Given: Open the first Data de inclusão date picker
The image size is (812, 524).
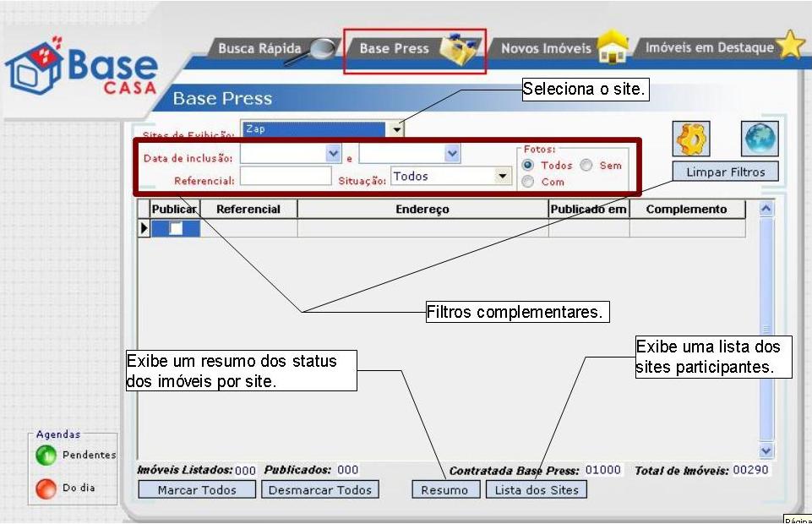Looking at the screenshot, I should click(332, 153).
